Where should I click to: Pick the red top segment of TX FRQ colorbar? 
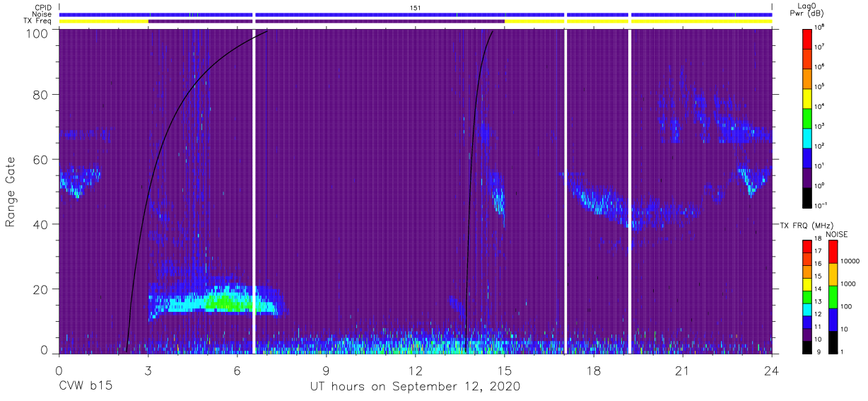(807, 246)
